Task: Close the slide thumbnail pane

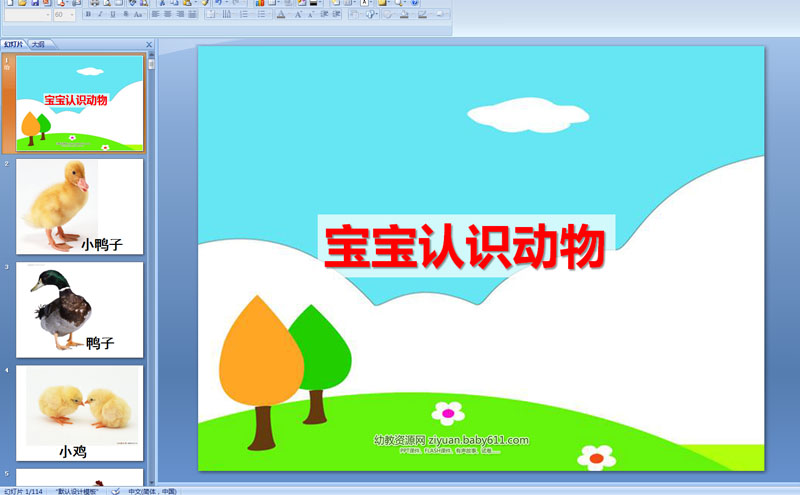Action: pyautogui.click(x=149, y=44)
